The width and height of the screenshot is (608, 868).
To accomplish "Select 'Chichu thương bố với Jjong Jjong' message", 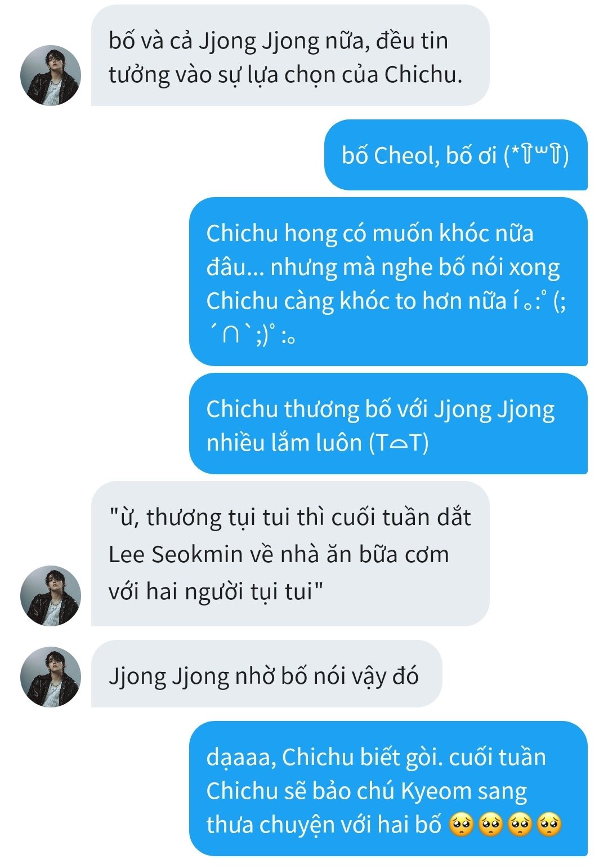I will coord(388,424).
